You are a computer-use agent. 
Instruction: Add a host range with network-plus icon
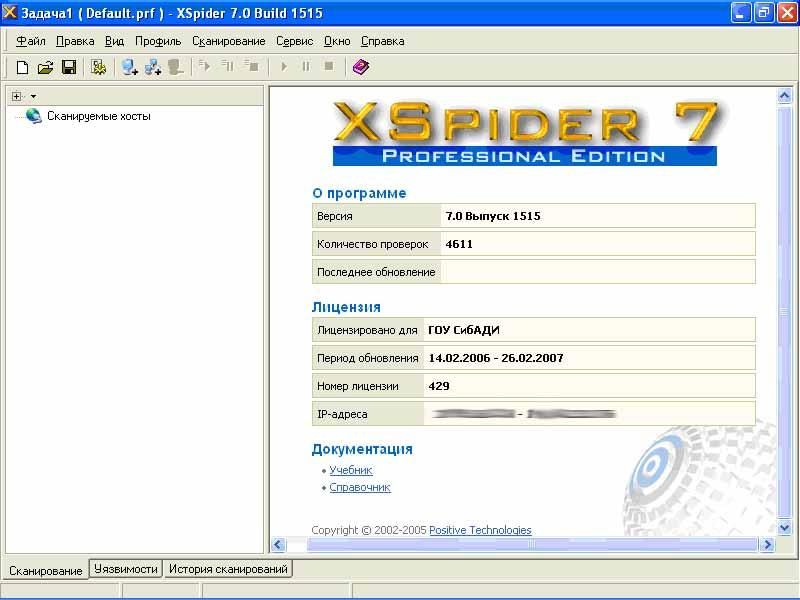[x=153, y=67]
